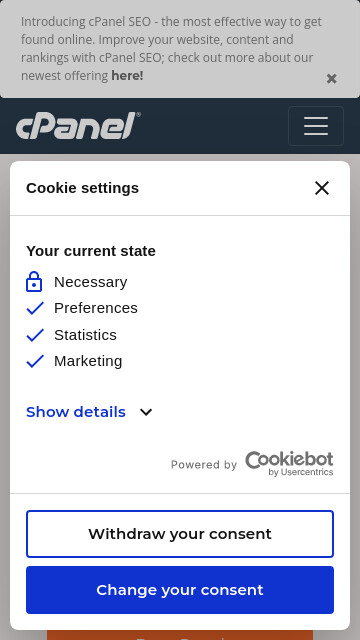
Task: Click the Statistics checkmark icon
Action: pyautogui.click(x=35, y=335)
